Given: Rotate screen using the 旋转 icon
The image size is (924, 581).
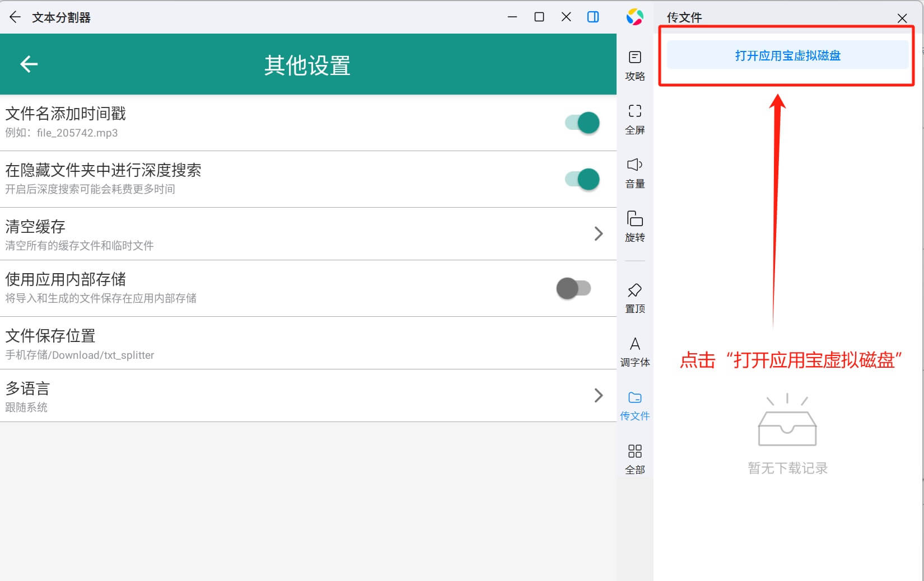Looking at the screenshot, I should [x=634, y=226].
